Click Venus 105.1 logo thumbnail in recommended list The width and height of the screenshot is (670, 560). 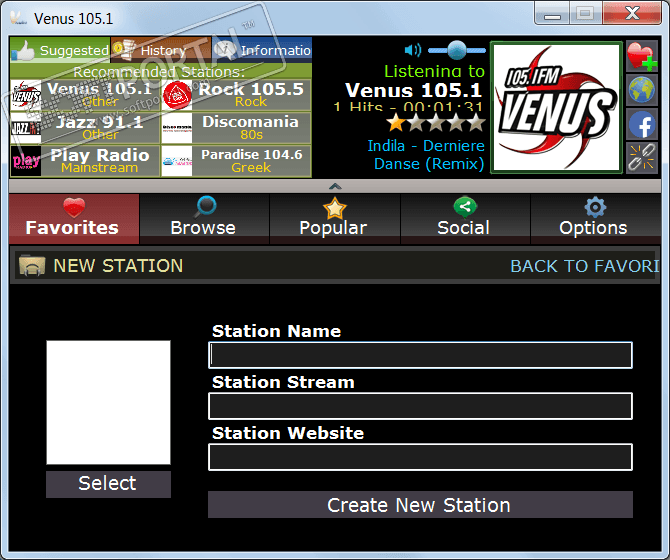pos(26,95)
